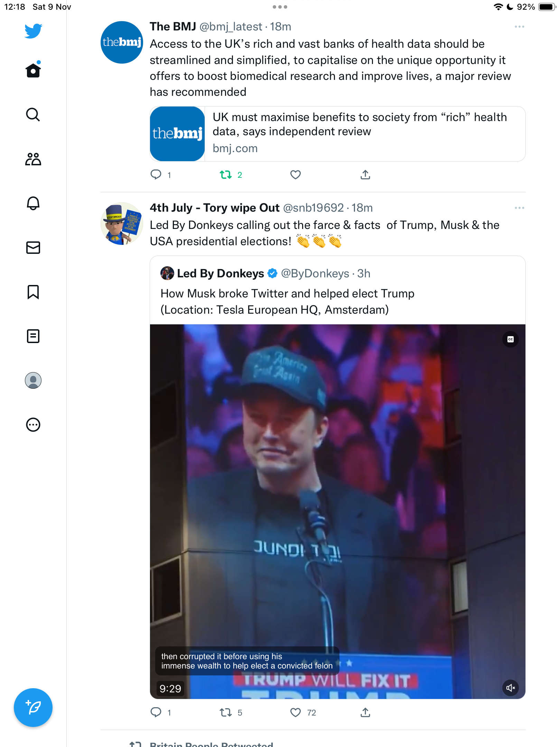The height and width of the screenshot is (747, 560).
Task: Play the Led By Donkeys video
Action: (x=338, y=511)
